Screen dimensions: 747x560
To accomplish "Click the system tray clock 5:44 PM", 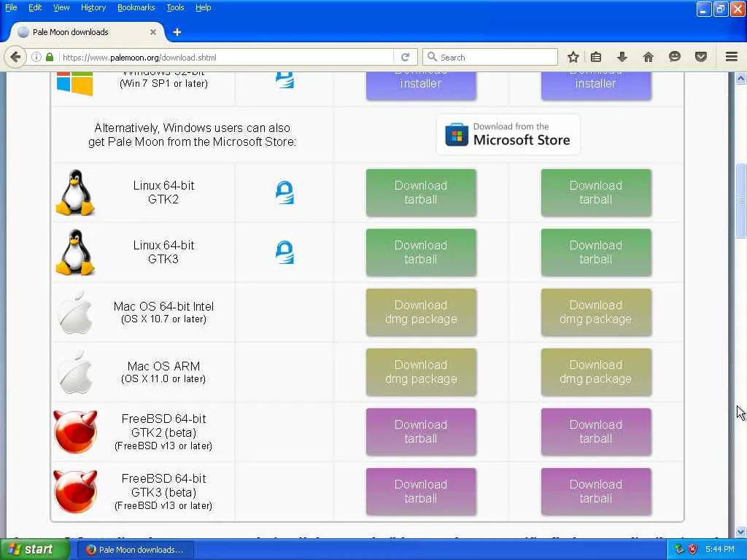I will [720, 550].
